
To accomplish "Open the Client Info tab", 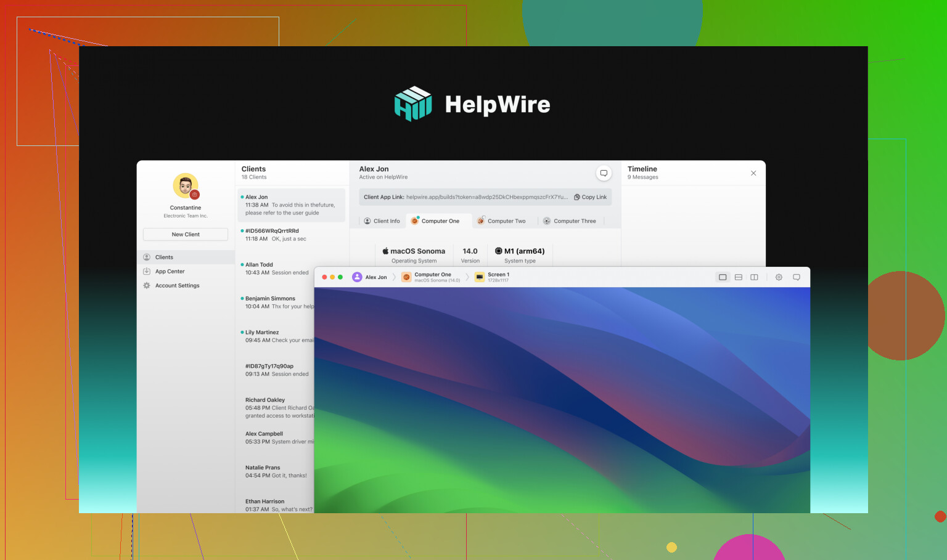I will pos(382,221).
